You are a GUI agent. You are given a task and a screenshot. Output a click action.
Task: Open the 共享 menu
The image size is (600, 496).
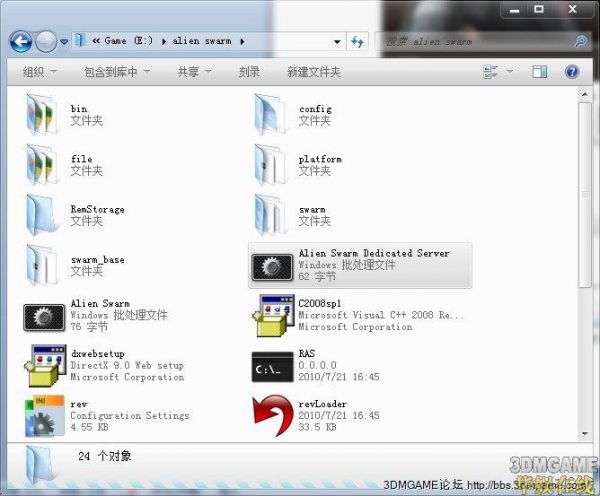(x=194, y=72)
